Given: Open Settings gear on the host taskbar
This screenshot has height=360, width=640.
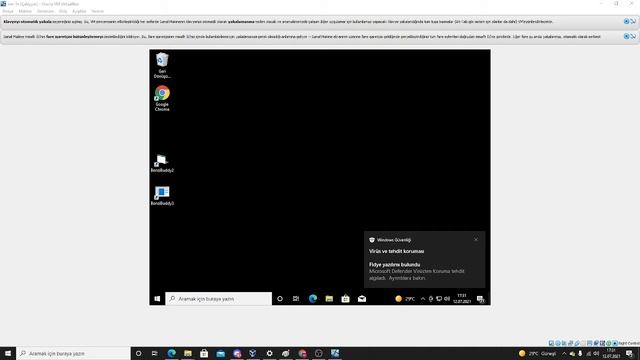Looking at the screenshot, I should point(269,353).
